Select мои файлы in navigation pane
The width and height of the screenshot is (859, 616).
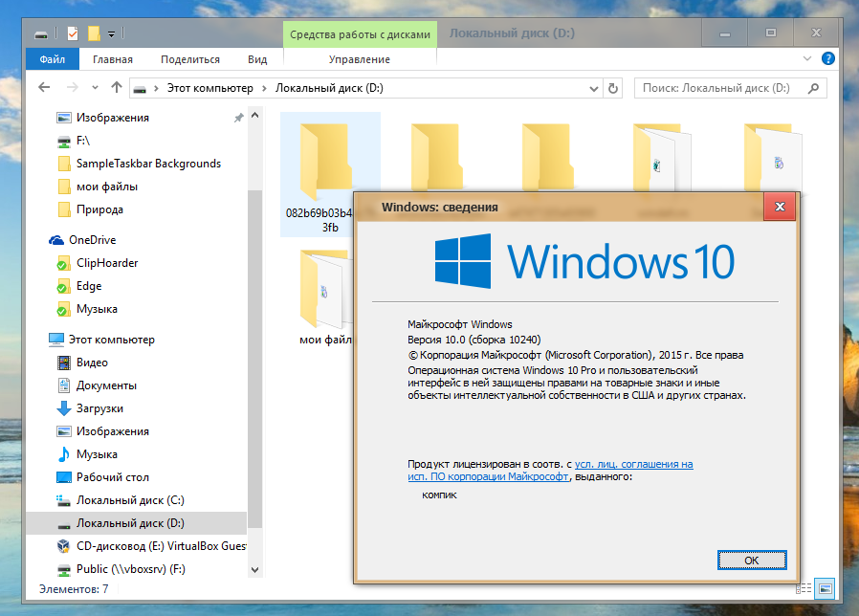[107, 187]
